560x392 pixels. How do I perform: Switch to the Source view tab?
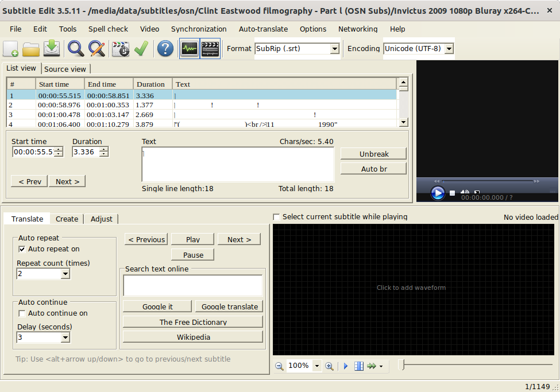[65, 69]
